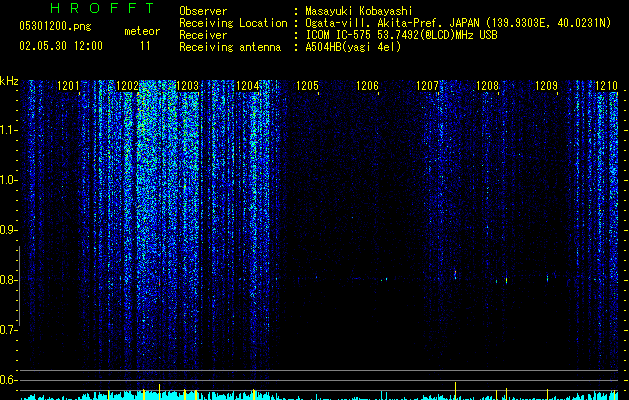Click the 1204 time marker
Screen dimensions: 629x400
248,85
